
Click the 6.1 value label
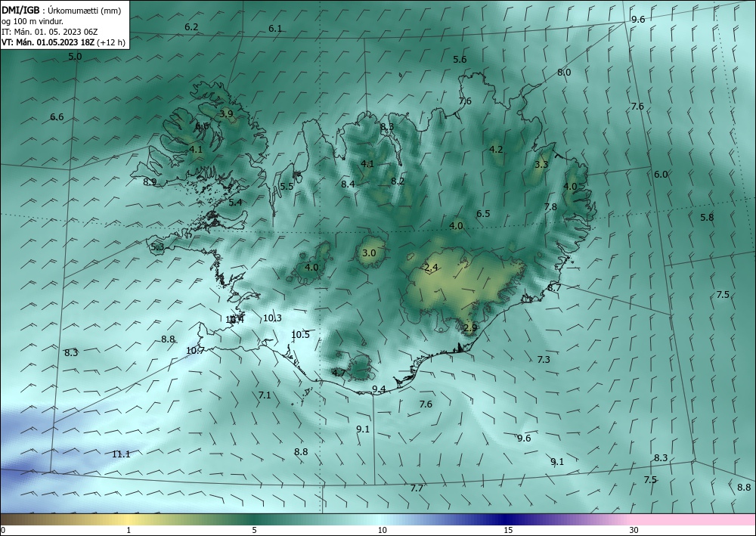[275, 29]
